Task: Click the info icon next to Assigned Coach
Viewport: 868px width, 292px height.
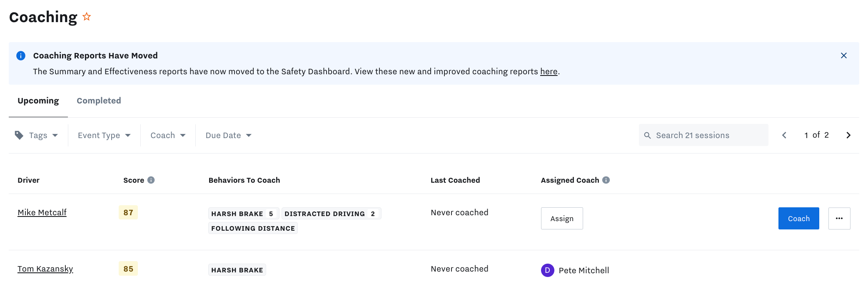Action: tap(606, 180)
